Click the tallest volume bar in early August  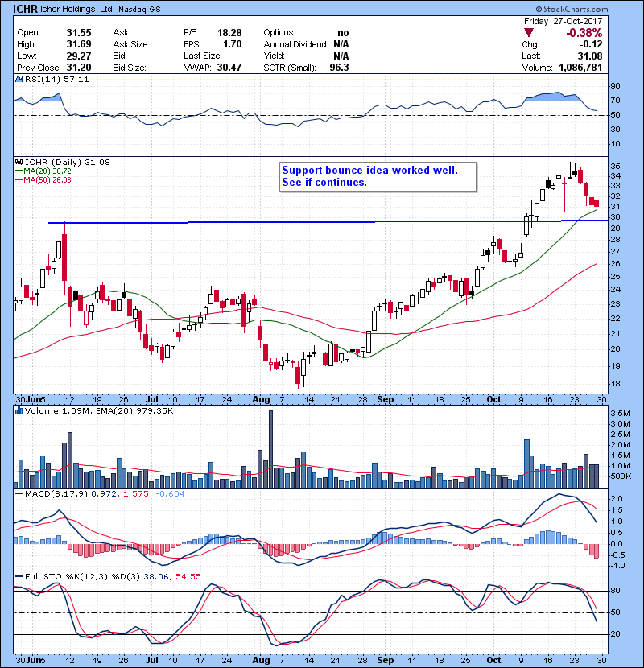click(x=270, y=449)
